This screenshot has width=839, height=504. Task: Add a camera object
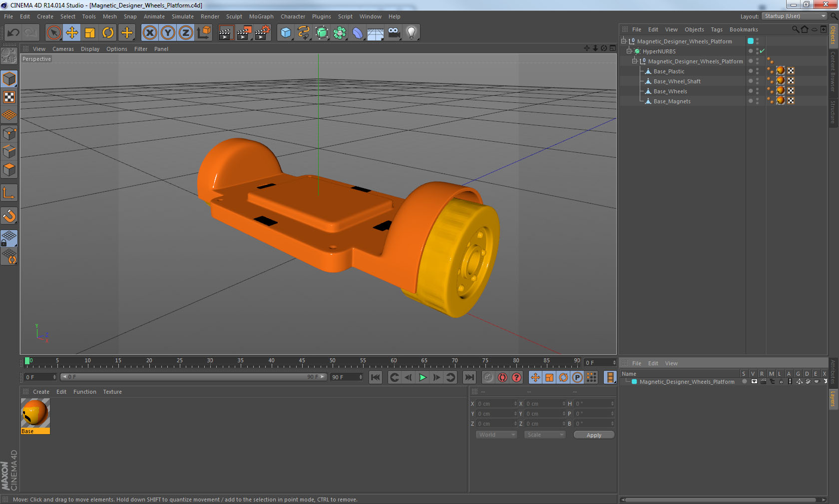(x=394, y=33)
